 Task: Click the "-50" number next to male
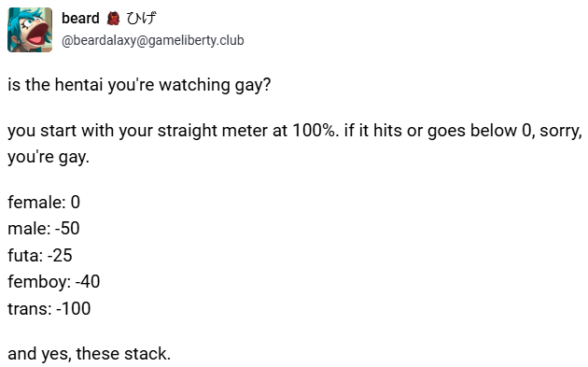(67, 229)
